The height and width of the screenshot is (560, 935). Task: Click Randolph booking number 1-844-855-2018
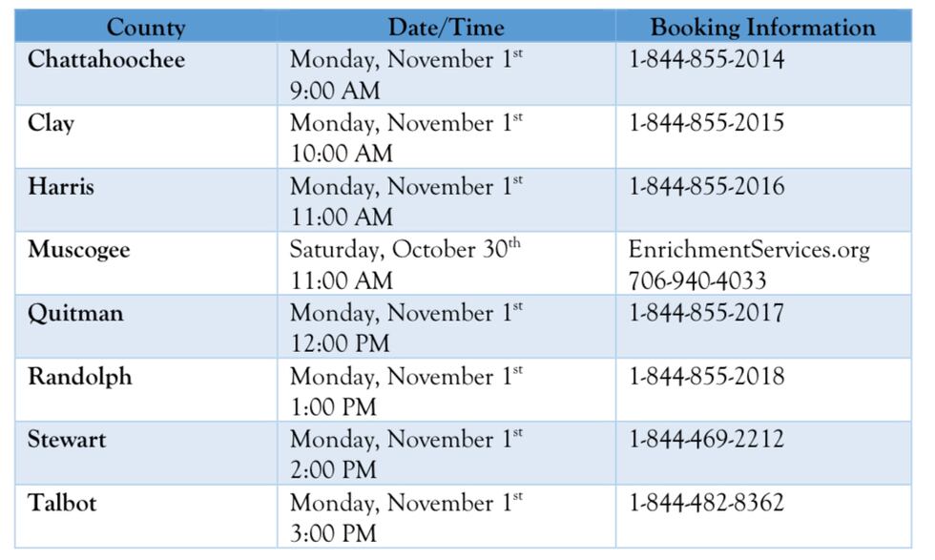707,376
